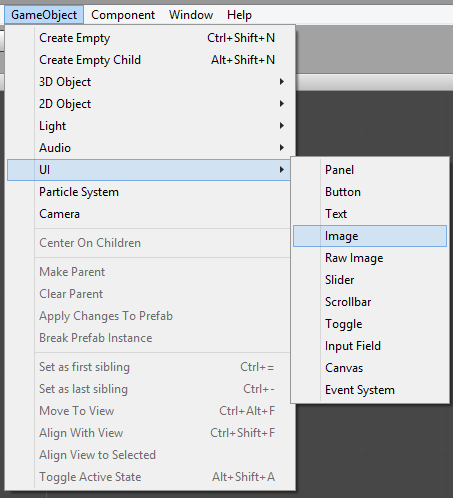453x498 pixels.
Task: Expand the Audio submenu
Action: pos(149,148)
